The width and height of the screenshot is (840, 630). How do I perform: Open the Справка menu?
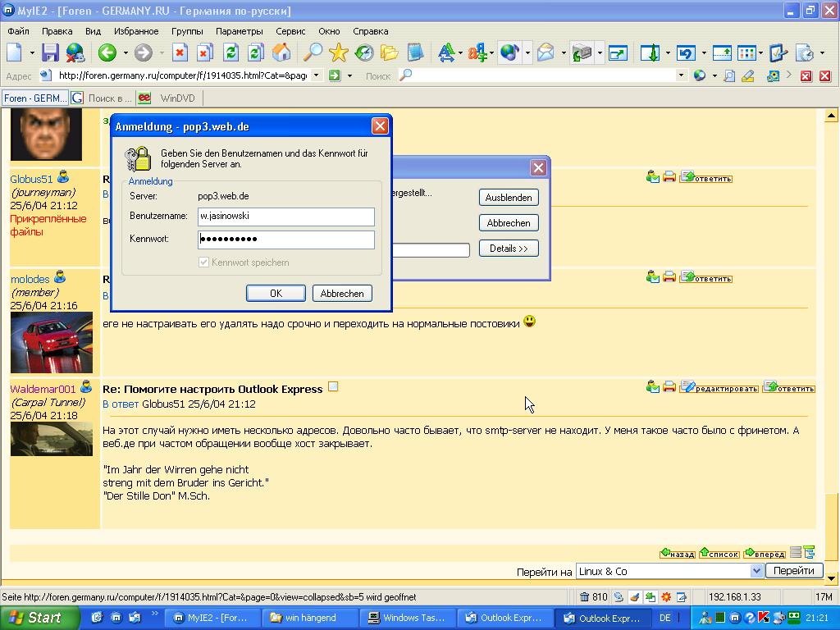pos(370,31)
